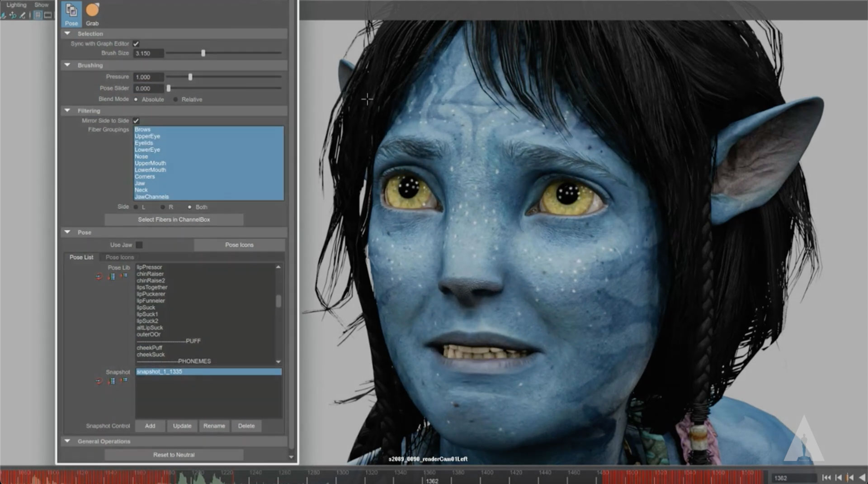Image resolution: width=868 pixels, height=484 pixels.
Task: Collapse the Filtering section
Action: (67, 110)
